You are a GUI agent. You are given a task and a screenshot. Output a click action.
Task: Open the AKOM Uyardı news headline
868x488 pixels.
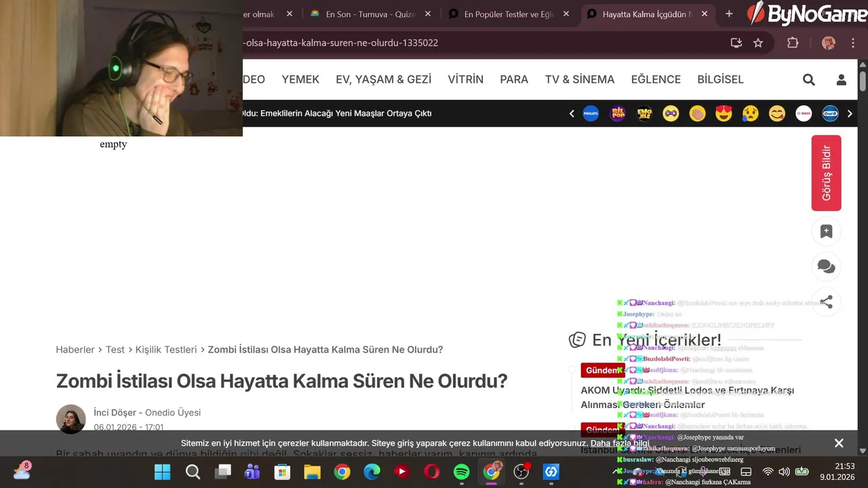tap(687, 397)
